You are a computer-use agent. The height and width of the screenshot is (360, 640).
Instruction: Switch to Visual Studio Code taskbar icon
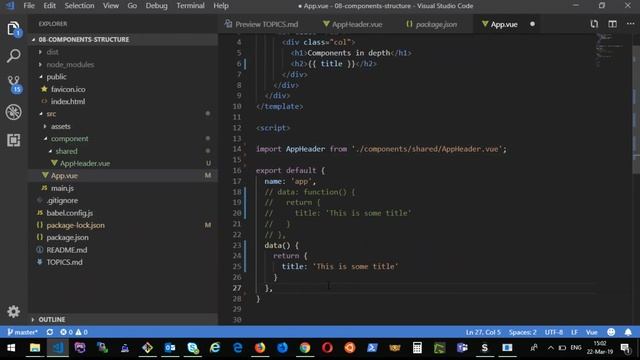(x=58, y=348)
